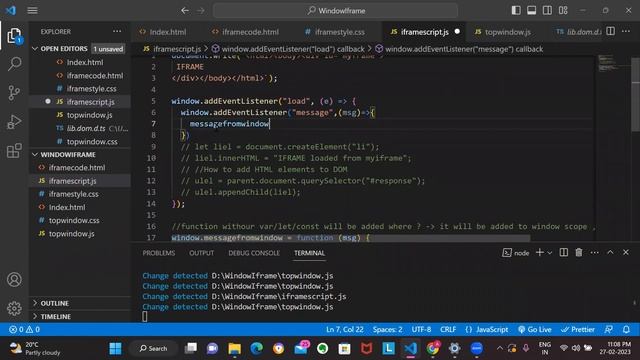Open editor More Actions ellipsis
The image size is (640, 360).
click(626, 31)
